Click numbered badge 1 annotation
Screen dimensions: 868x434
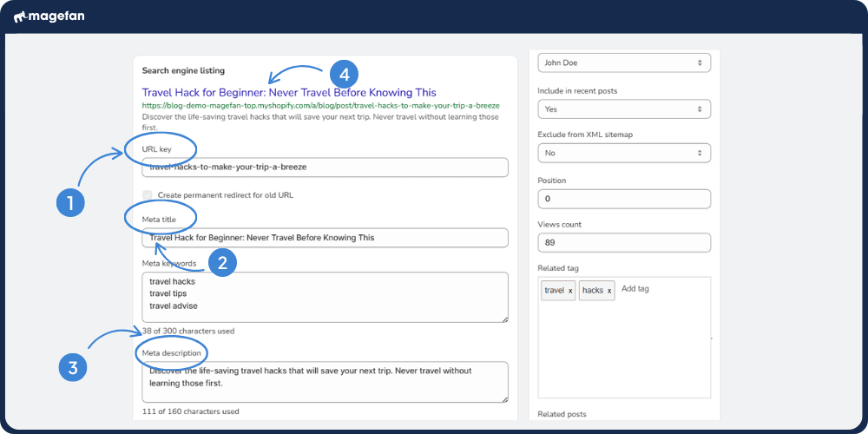[71, 203]
